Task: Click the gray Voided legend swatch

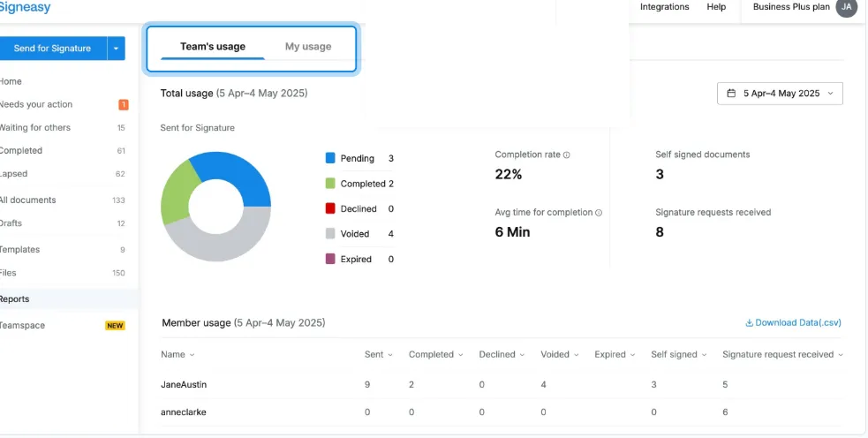Action: (x=330, y=234)
